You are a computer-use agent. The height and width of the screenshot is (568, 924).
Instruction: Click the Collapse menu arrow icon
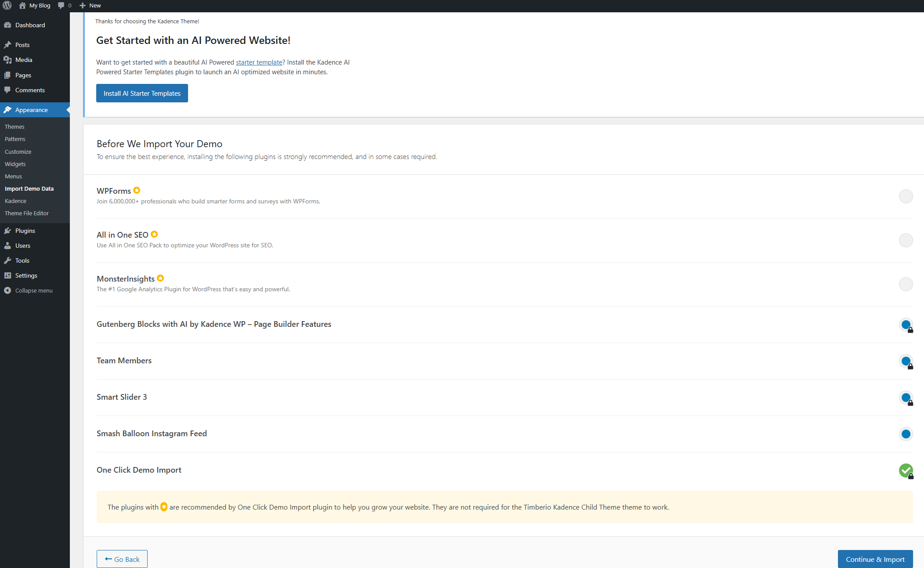(7, 290)
